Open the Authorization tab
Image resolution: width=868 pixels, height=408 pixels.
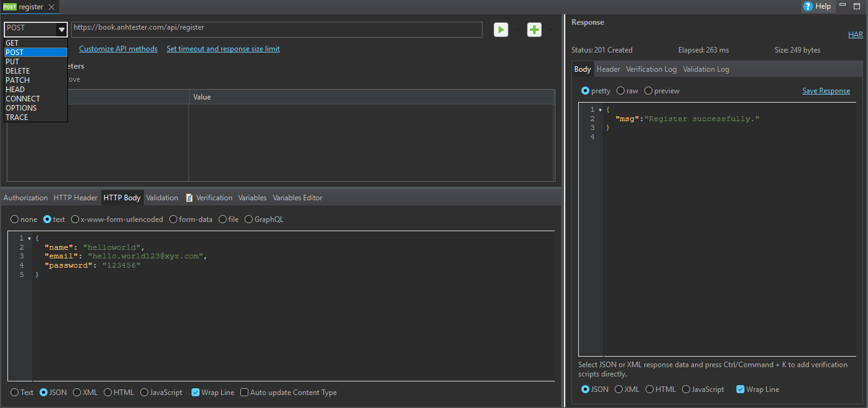(x=25, y=198)
